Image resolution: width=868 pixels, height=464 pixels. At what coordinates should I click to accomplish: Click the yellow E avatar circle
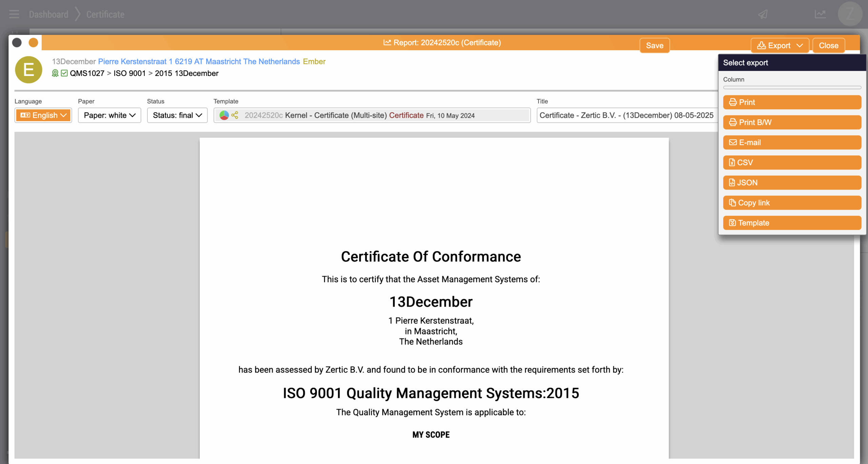pos(28,70)
